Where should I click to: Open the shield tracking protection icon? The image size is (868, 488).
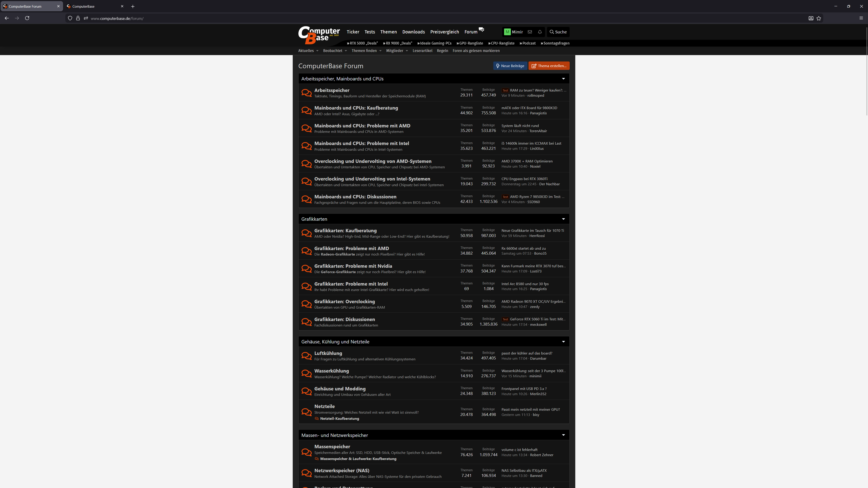coord(70,18)
